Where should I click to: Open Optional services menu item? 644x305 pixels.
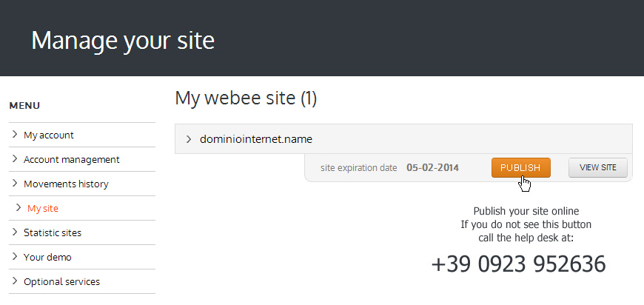pyautogui.click(x=61, y=282)
